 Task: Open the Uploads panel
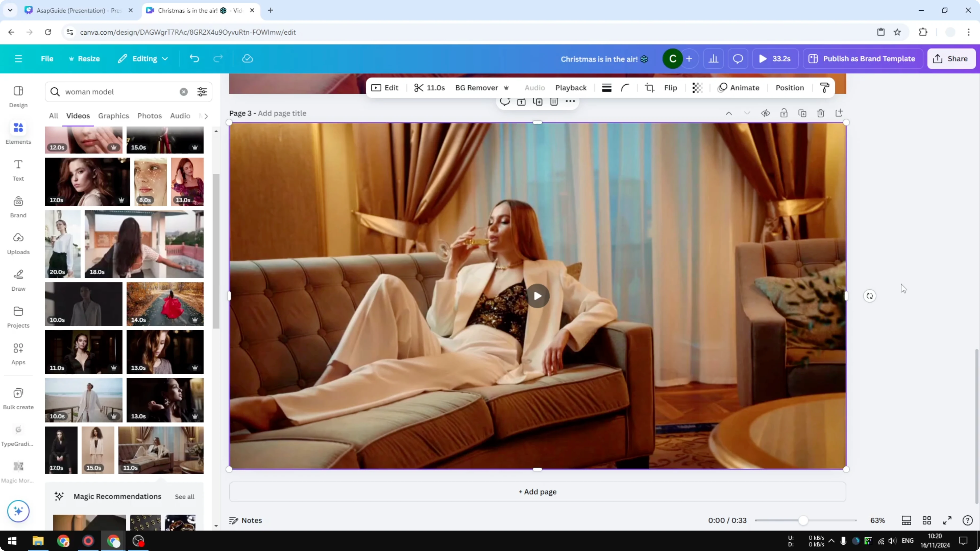click(18, 243)
